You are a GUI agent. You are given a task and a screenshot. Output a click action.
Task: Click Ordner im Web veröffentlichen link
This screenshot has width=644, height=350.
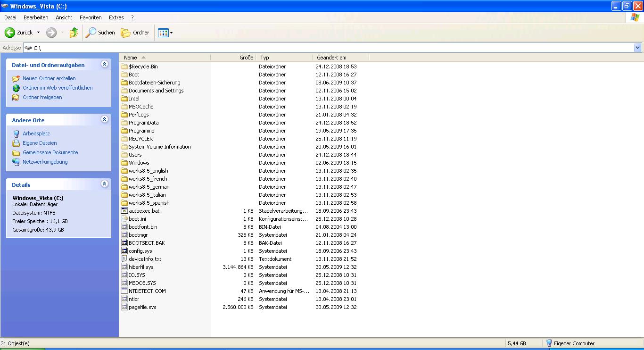coord(58,88)
